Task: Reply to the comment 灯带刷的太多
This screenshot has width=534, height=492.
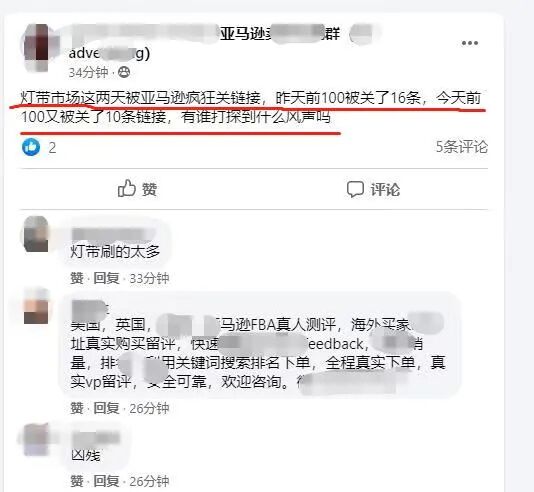Action: pos(106,279)
